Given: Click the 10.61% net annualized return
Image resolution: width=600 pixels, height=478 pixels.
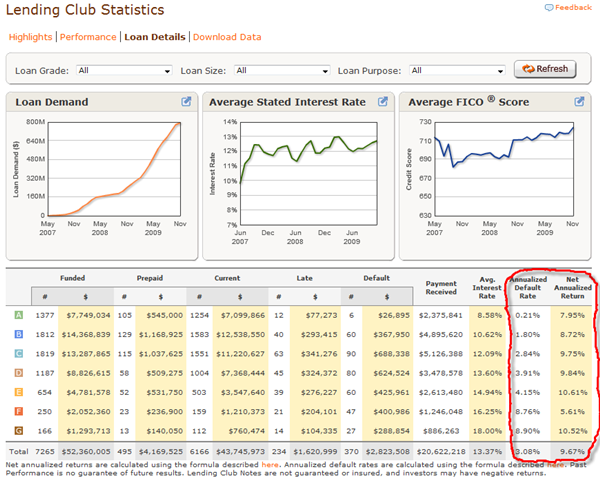Looking at the screenshot, I should pos(572,392).
